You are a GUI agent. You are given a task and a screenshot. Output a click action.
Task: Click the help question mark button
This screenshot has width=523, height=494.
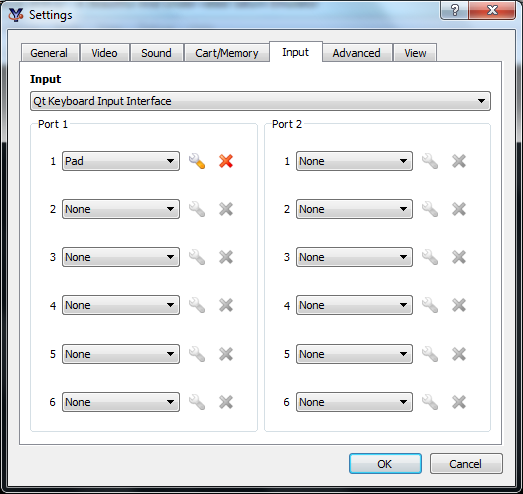click(455, 10)
